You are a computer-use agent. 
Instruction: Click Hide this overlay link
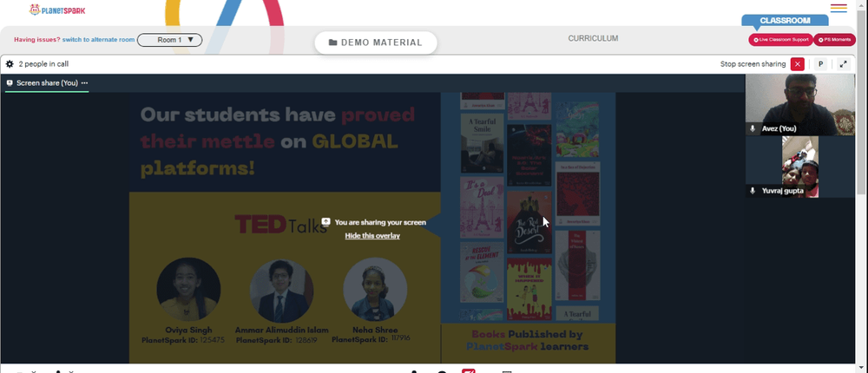point(372,236)
